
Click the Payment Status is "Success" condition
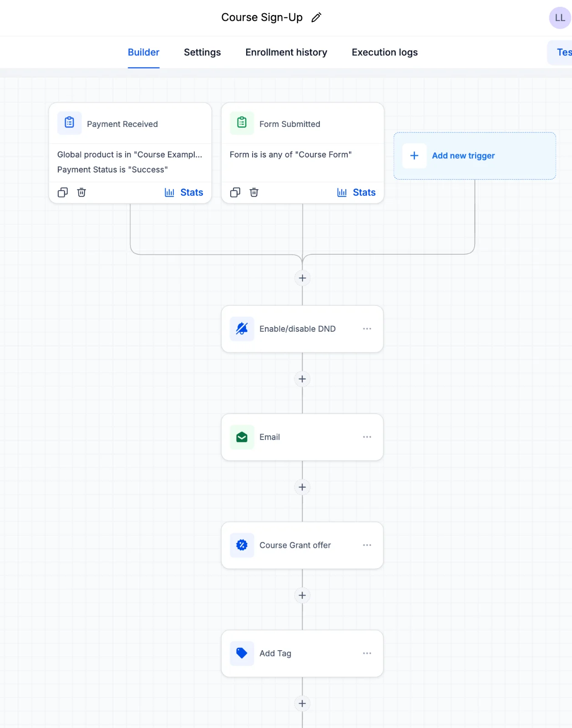pyautogui.click(x=112, y=170)
